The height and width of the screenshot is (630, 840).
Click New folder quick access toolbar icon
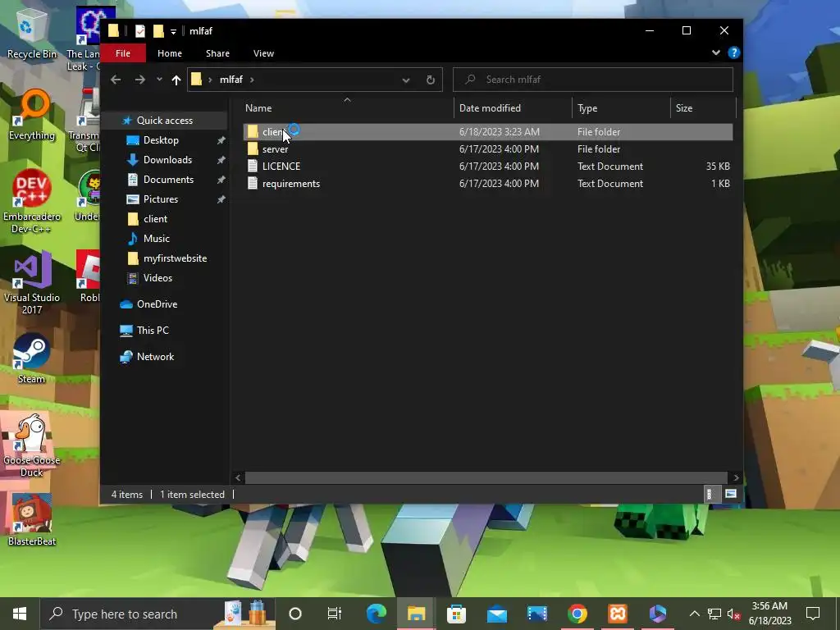point(158,31)
